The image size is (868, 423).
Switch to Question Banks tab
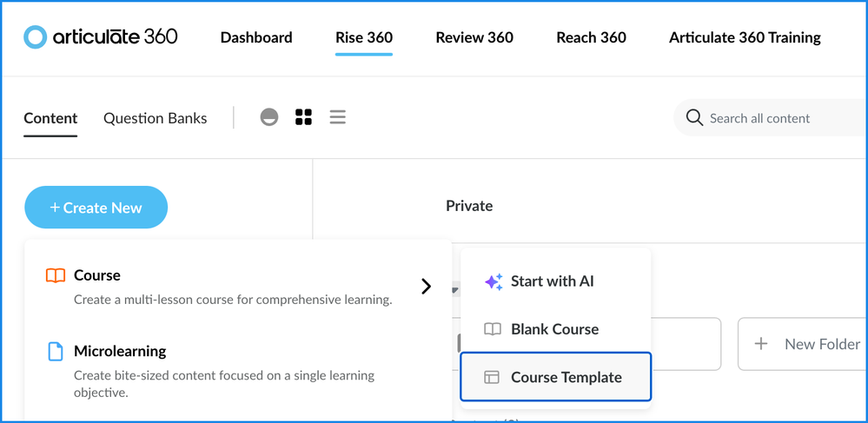(155, 118)
